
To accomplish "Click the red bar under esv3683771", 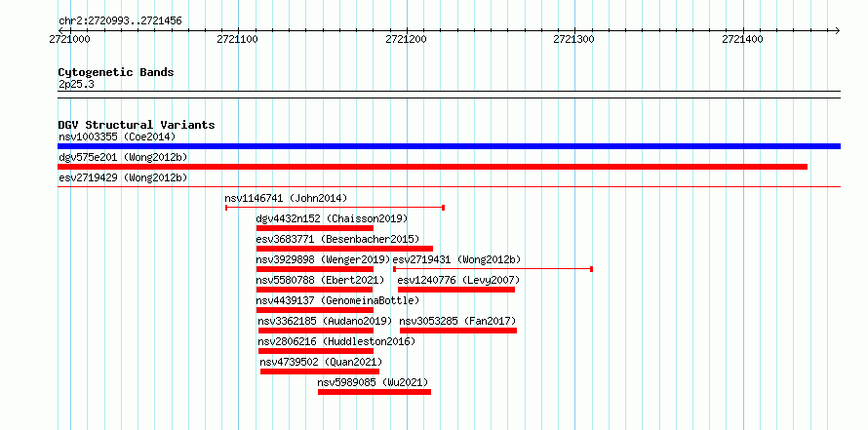I will click(344, 249).
